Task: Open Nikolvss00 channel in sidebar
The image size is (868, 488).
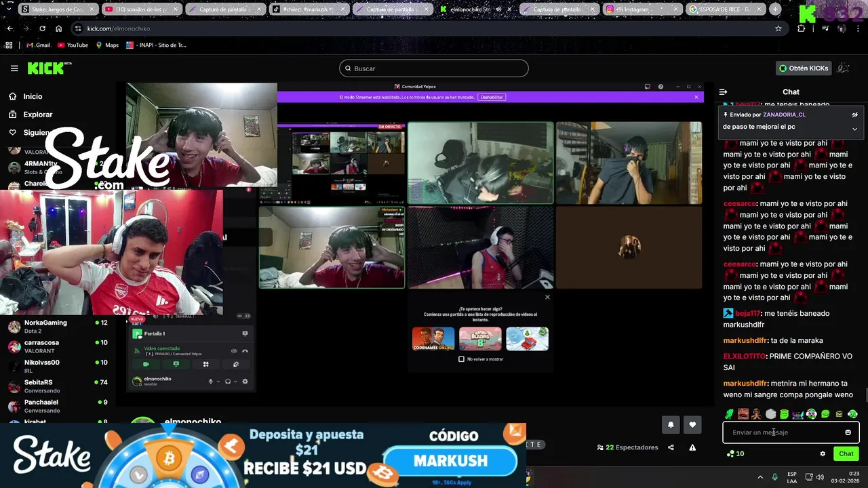Action: [x=58, y=366]
